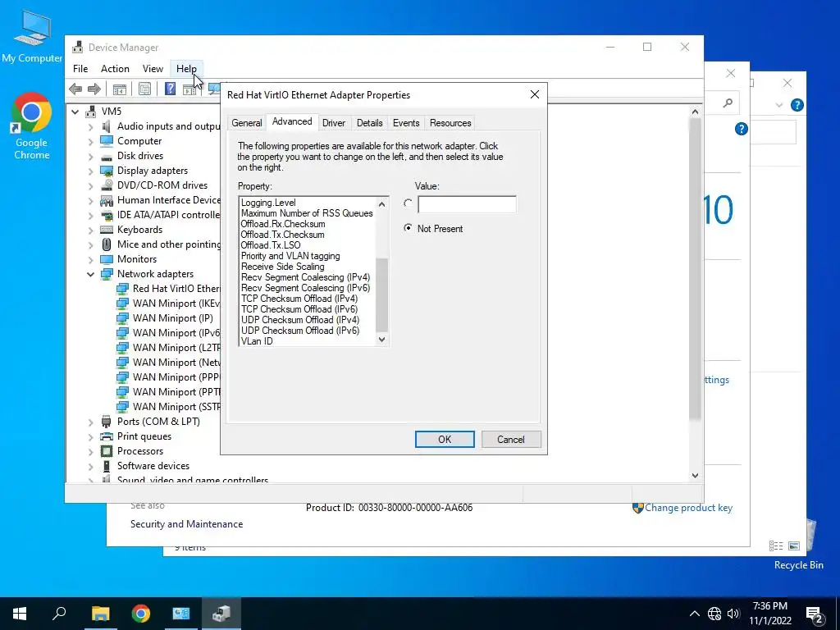Viewport: 840px width, 630px height.
Task: Open File Explorer from the taskbar
Action: click(x=100, y=614)
